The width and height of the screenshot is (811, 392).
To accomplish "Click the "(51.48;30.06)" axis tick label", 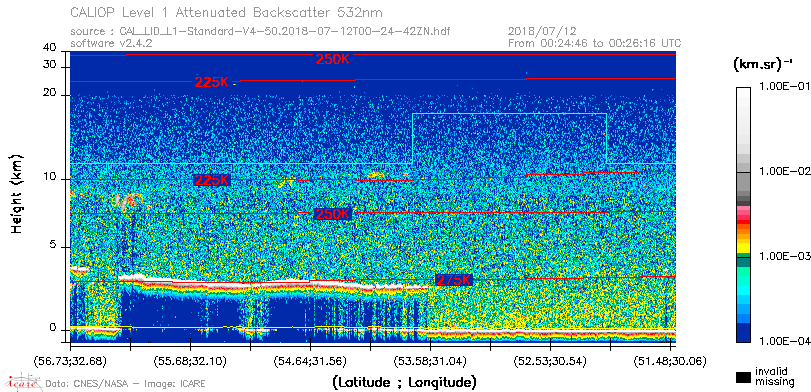I will point(670,361).
